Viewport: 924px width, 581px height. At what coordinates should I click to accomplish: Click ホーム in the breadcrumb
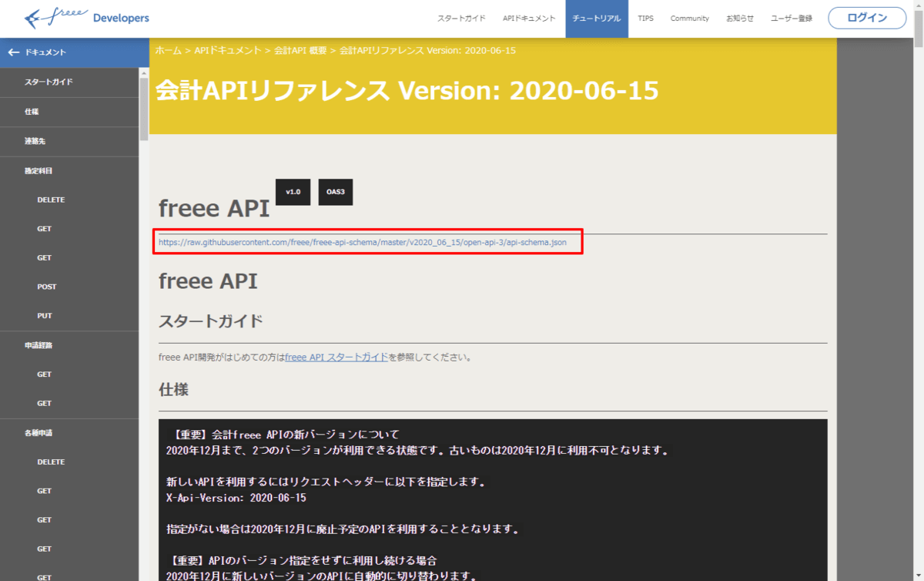pos(168,50)
